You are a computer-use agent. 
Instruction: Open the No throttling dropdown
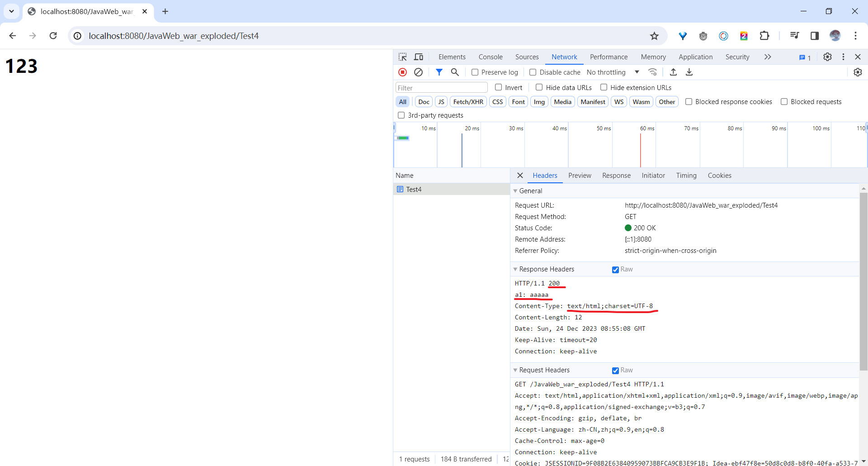click(x=613, y=72)
